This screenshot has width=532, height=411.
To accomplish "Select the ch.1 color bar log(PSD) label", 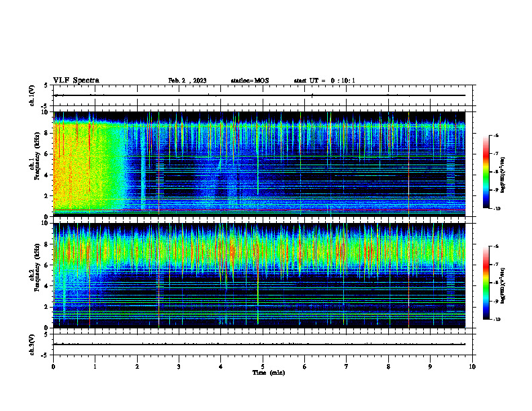I will click(504, 175).
